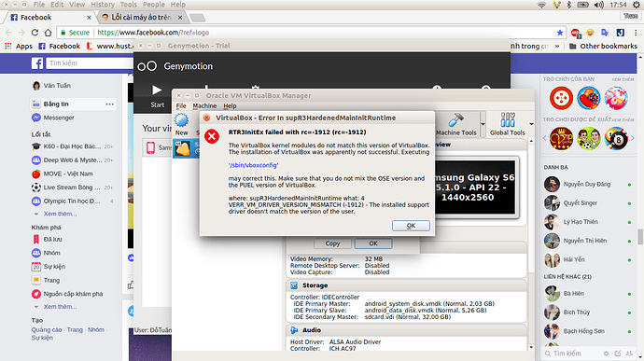Expand the Machine Tools dropdown arrow
Viewport: 644px width, 361px height.
pyautogui.click(x=483, y=124)
